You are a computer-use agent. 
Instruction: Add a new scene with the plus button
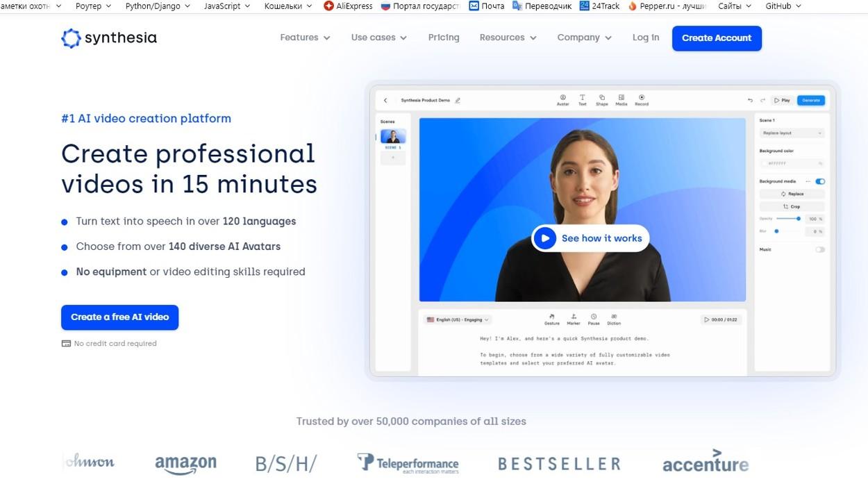[x=393, y=158]
